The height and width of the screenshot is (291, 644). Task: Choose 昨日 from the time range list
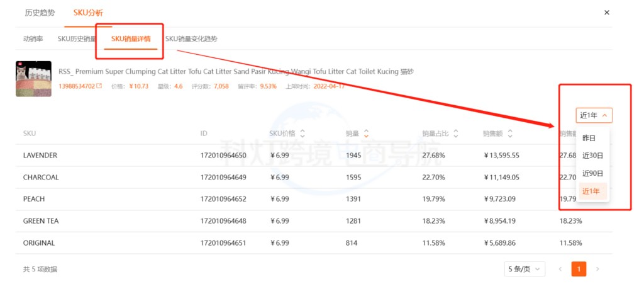(x=589, y=139)
